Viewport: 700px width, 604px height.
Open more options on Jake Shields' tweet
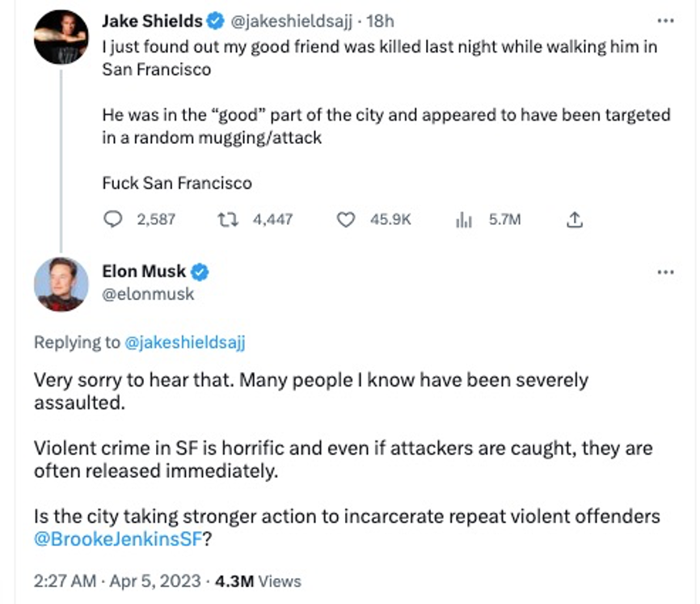(665, 21)
